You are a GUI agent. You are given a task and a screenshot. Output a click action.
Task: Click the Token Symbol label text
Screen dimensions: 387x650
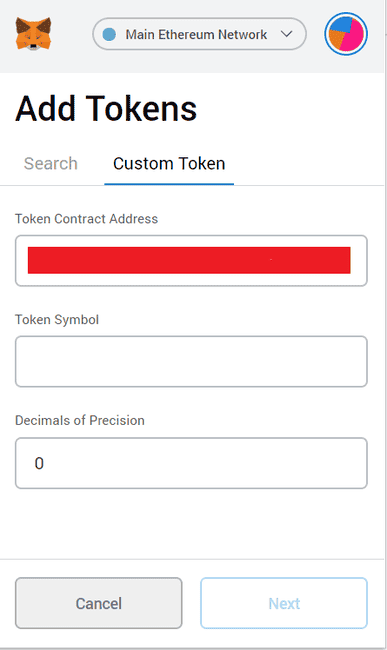coord(57,320)
